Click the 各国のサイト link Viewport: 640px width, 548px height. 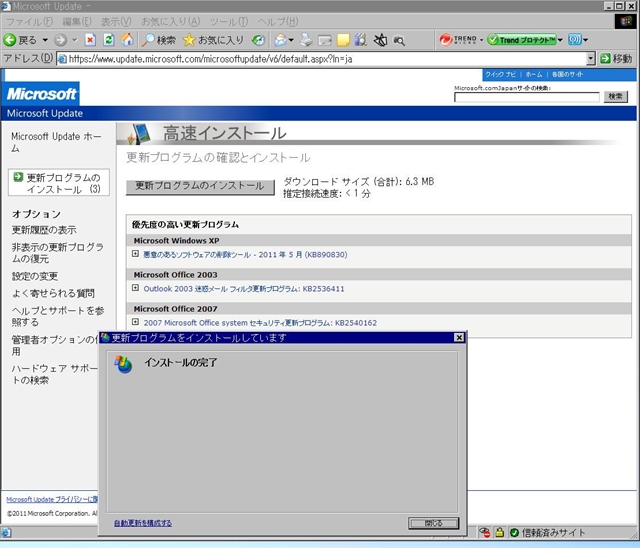tap(567, 74)
